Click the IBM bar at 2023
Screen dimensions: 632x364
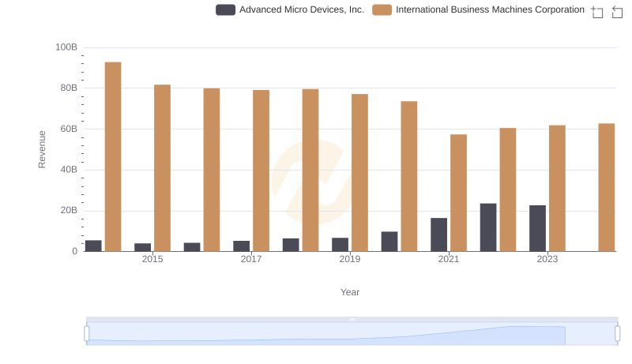(x=557, y=189)
